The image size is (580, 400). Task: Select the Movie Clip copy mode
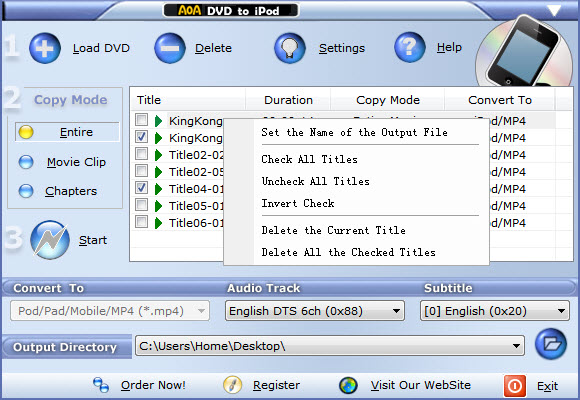point(26,162)
